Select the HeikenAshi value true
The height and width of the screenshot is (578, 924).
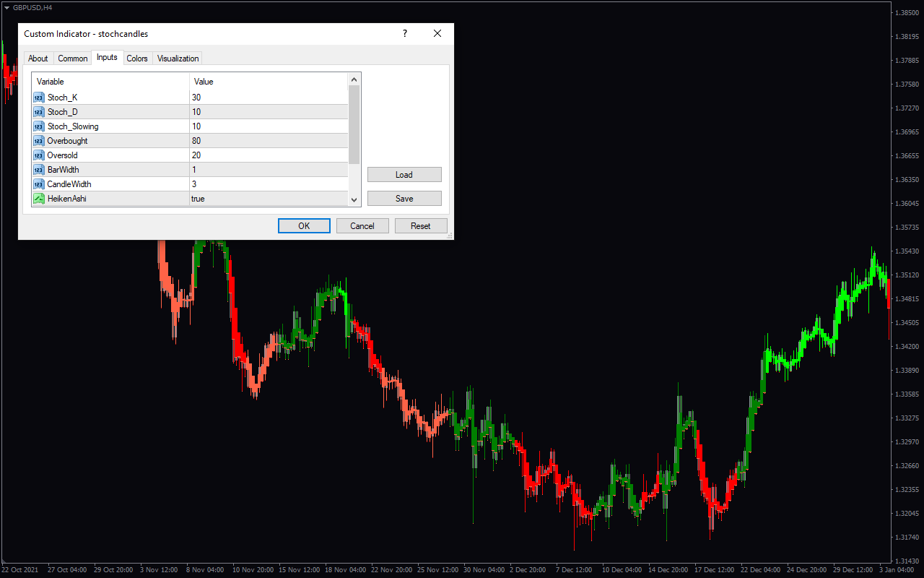pos(269,199)
